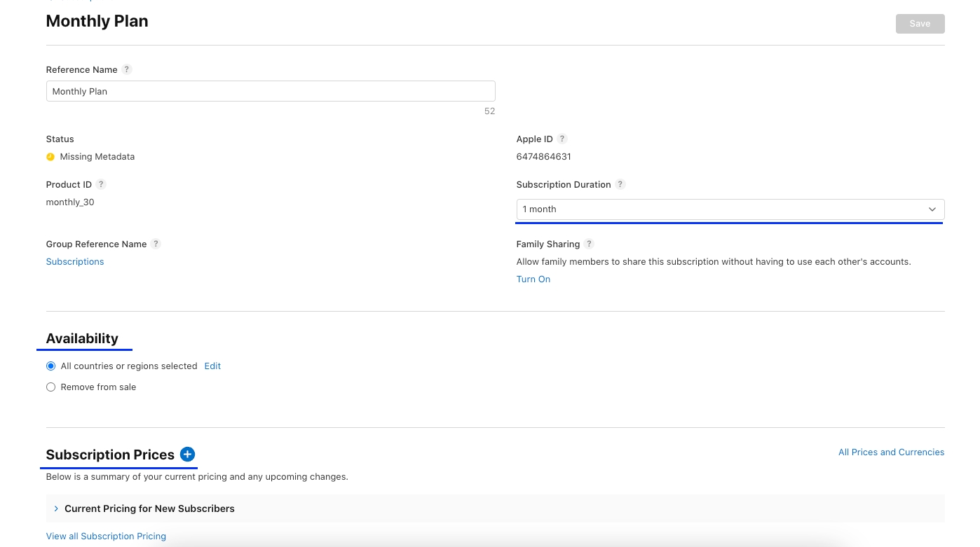
Task: Click the Group Reference Name help icon
Action: (156, 244)
